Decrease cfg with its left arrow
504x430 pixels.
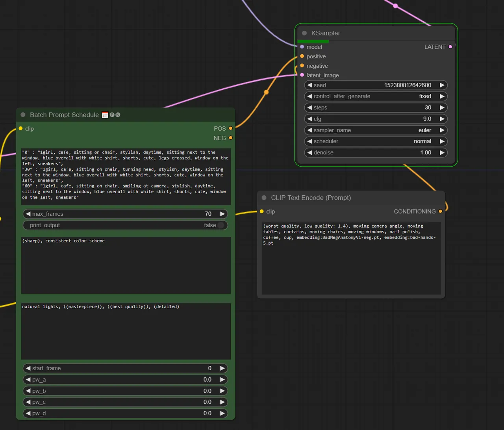click(309, 119)
